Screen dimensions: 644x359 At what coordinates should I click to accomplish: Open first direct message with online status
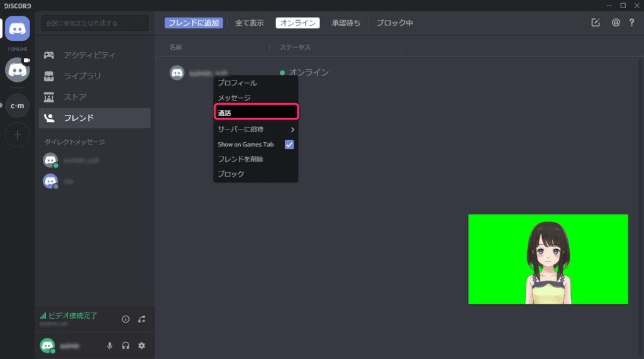click(x=94, y=160)
